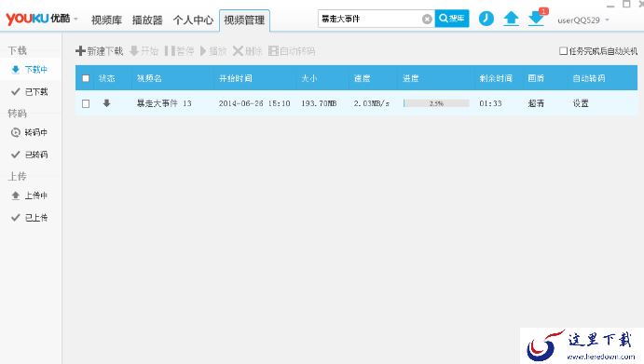Open 已上传 in the sidebar
Image resolution: width=644 pixels, height=364 pixels.
coord(30,218)
